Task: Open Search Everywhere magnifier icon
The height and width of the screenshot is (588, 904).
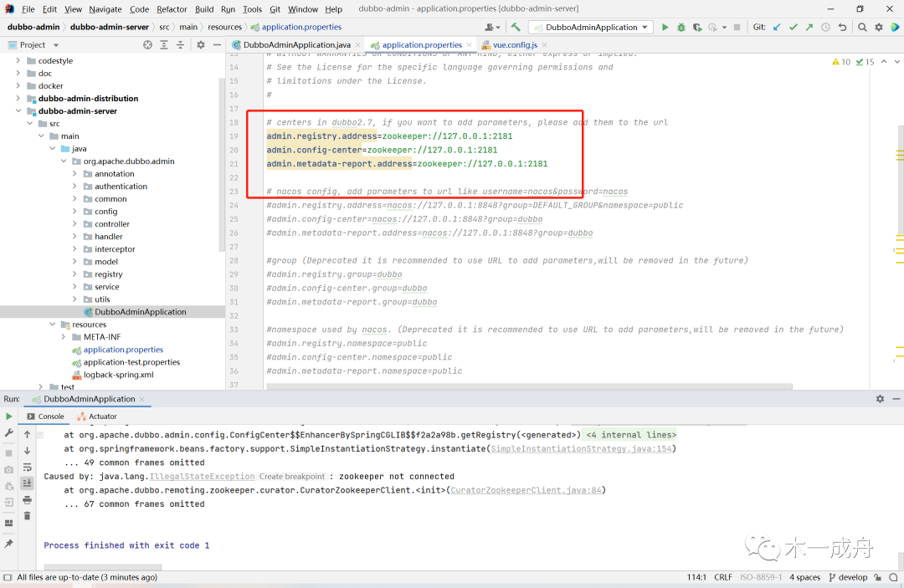Action: click(862, 27)
